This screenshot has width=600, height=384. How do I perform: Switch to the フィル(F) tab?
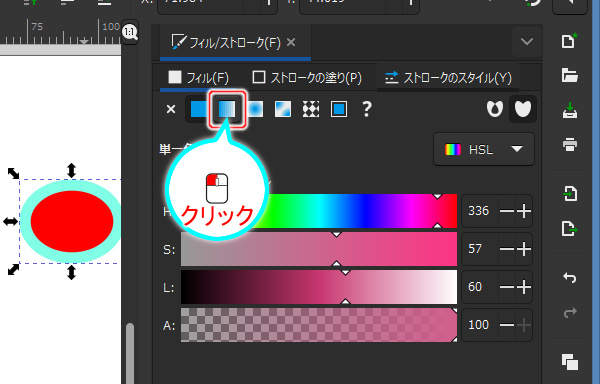[199, 78]
